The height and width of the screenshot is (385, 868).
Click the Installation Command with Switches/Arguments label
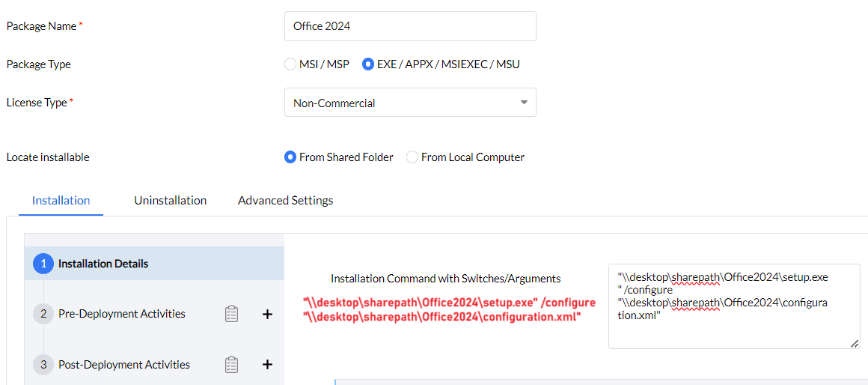coord(446,279)
